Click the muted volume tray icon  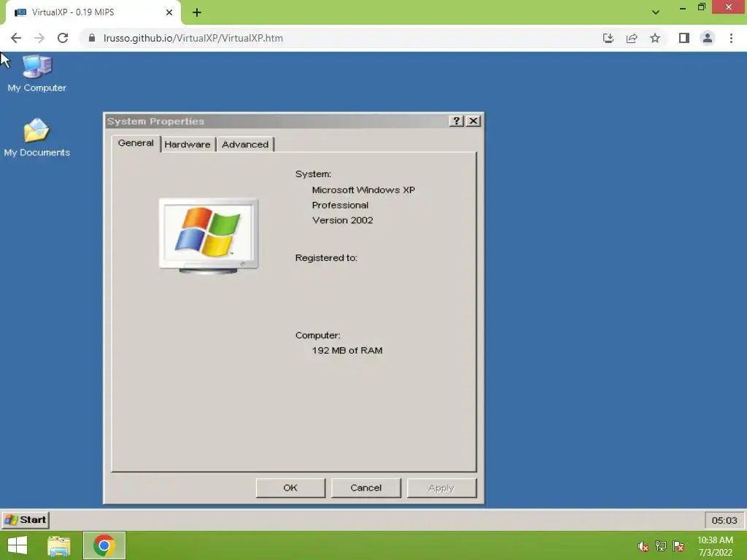(x=643, y=546)
